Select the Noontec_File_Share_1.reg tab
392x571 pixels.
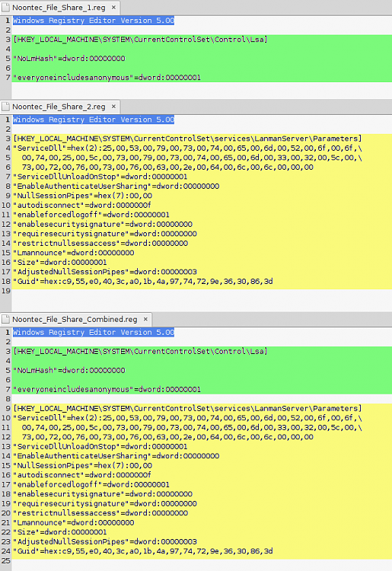[x=59, y=8]
